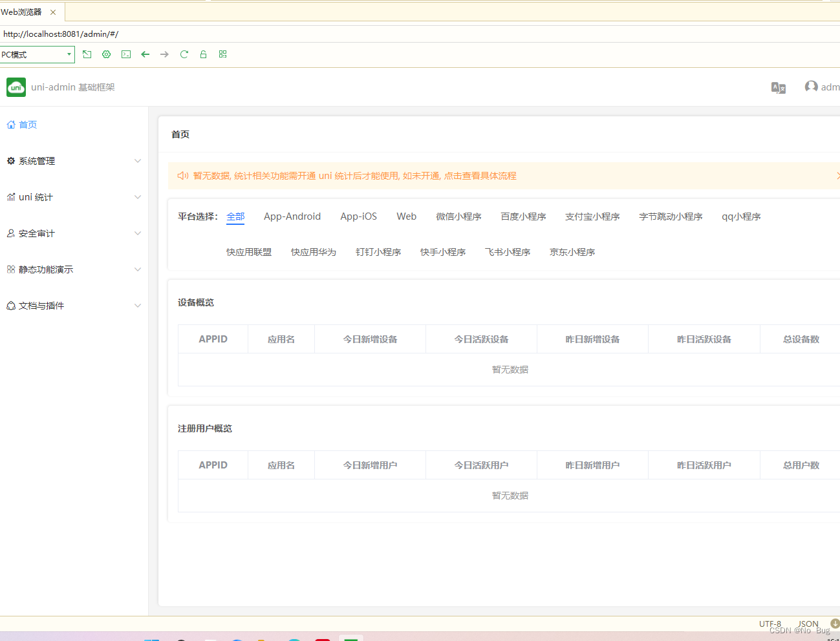Screen dimensions: 840x641
Task: Reload the page with the refresh icon
Action: (x=184, y=54)
